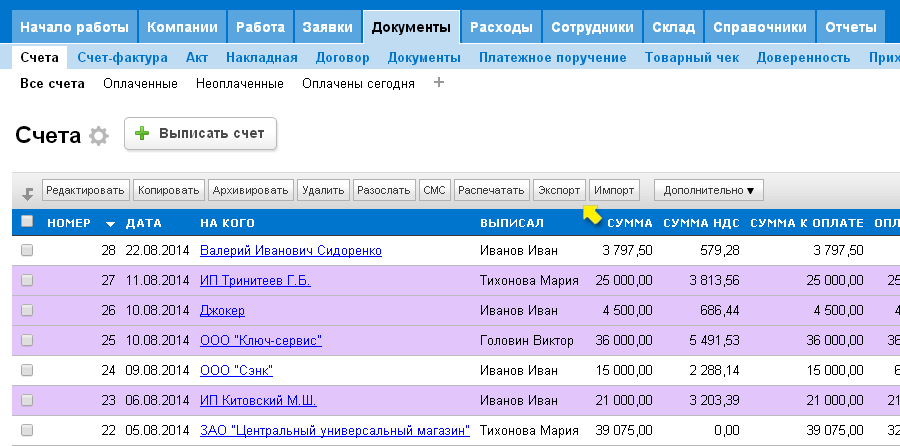Viewport: 900px width, 446px height.
Task: Click the Экспорт toolbar button
Action: (x=558, y=189)
